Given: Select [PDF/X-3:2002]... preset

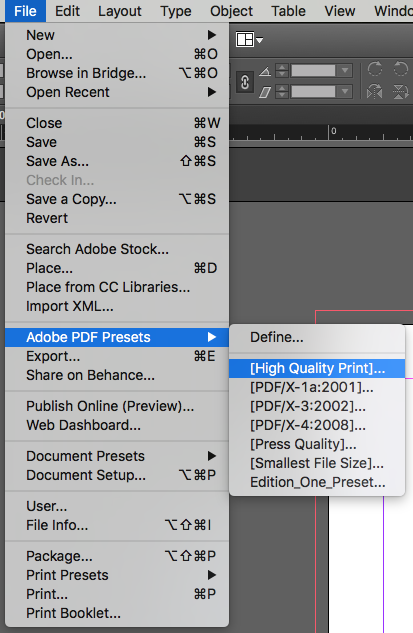Looking at the screenshot, I should tap(317, 406).
